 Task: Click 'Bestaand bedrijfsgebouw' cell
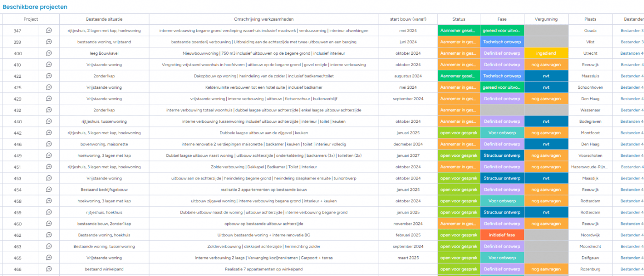(104, 190)
